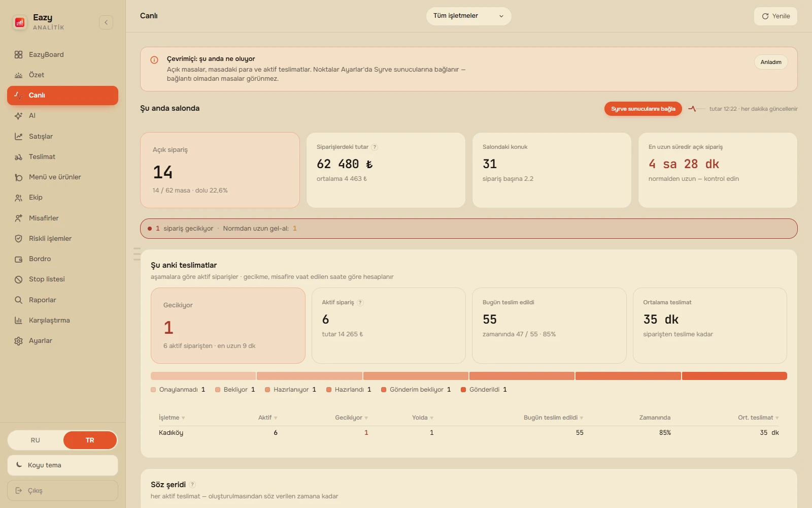Select the TR language option
Image resolution: width=812 pixels, height=508 pixels.
(90, 440)
